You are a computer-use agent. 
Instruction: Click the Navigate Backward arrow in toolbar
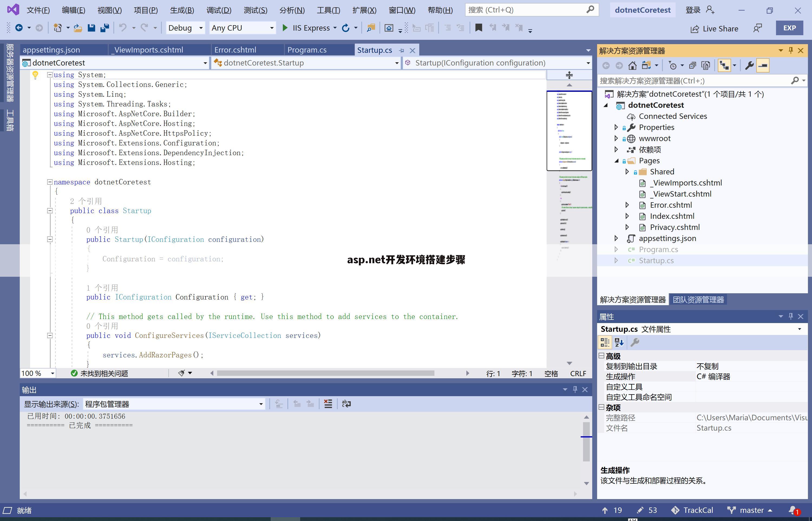tap(19, 28)
